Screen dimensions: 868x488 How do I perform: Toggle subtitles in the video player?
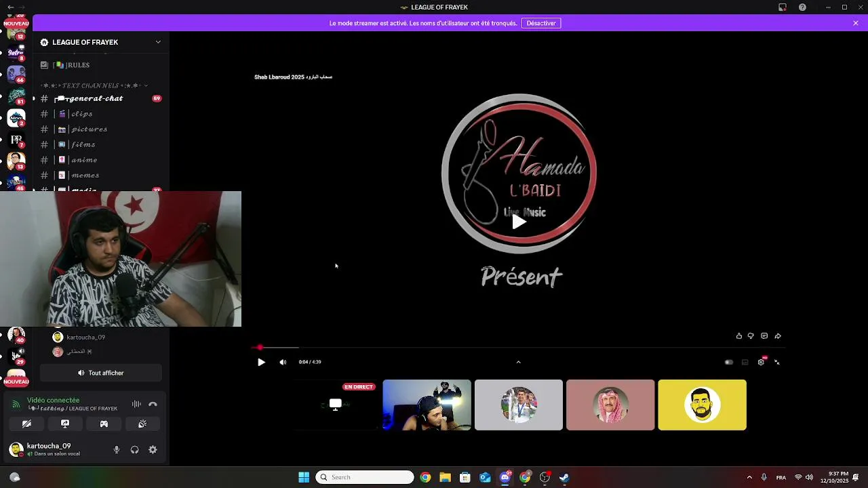click(x=745, y=362)
